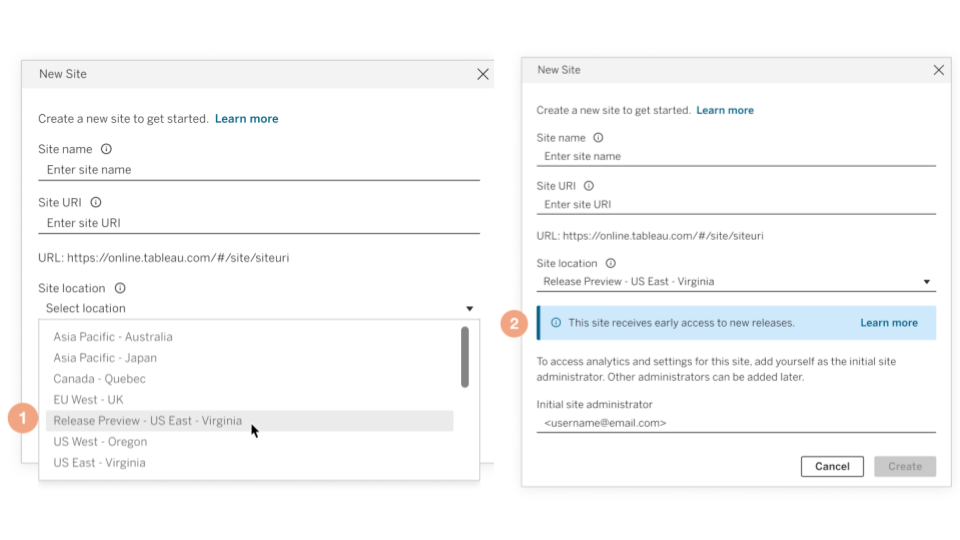Image resolution: width=960 pixels, height=540 pixels.
Task: Close the right New Site dialog
Action: [x=938, y=70]
